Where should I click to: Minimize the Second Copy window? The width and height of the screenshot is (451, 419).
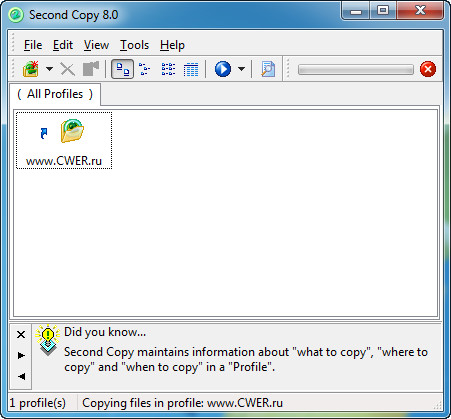tap(356, 11)
